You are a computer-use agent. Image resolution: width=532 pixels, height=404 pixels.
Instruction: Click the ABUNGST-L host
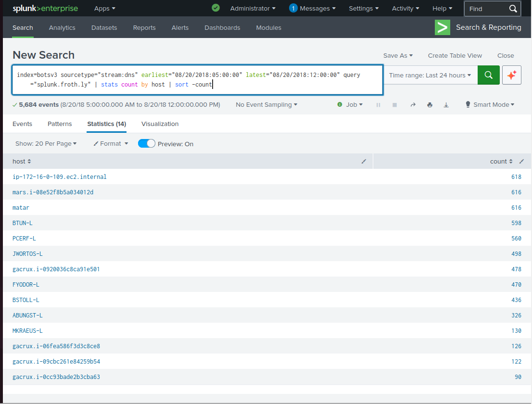click(27, 316)
